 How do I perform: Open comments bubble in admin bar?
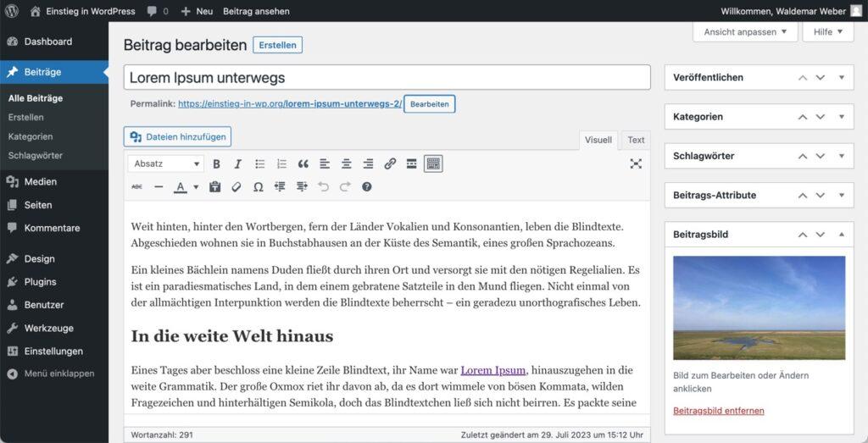pyautogui.click(x=158, y=11)
